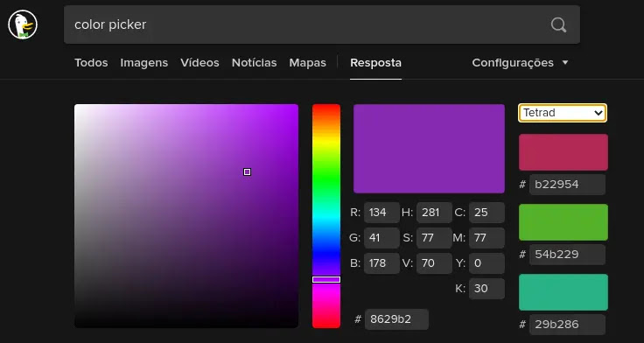This screenshot has width=644, height=343.
Task: Switch to the Vídeos tab
Action: [x=199, y=63]
